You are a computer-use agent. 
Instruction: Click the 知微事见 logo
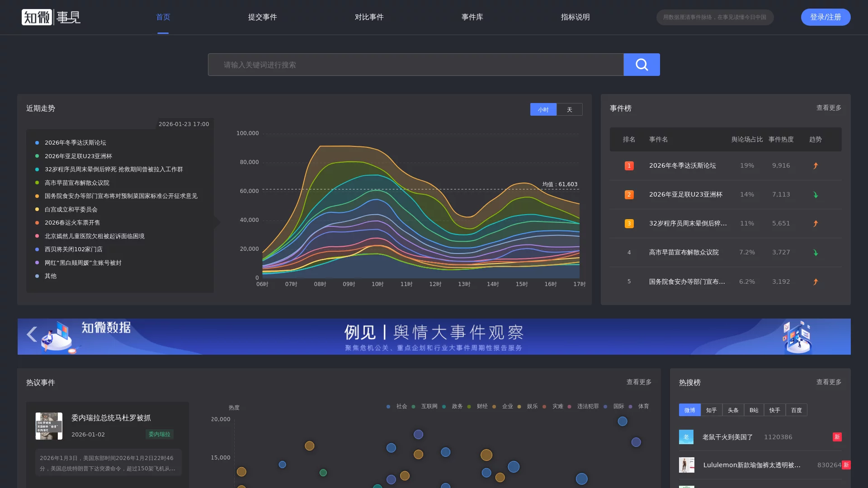coord(51,17)
